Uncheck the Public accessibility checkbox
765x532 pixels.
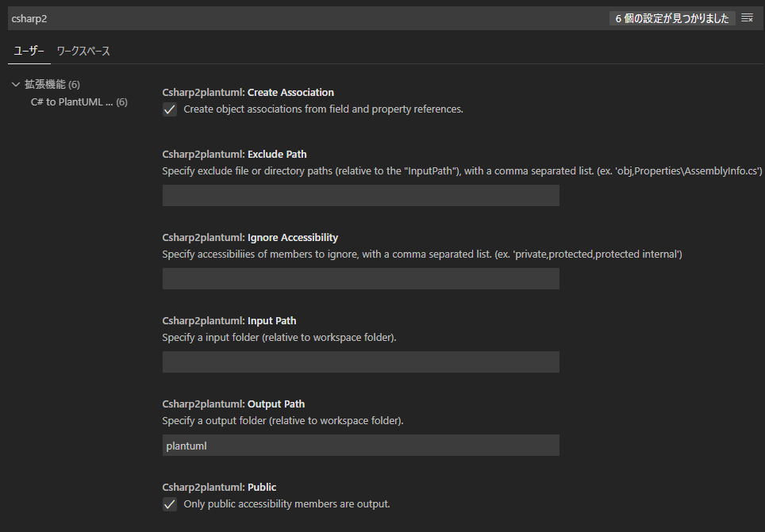[170, 504]
